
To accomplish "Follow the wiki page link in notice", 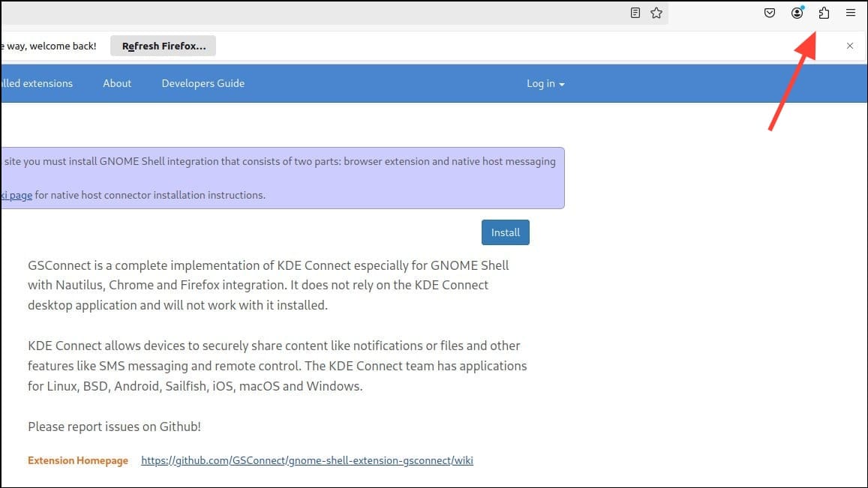I will coord(16,195).
